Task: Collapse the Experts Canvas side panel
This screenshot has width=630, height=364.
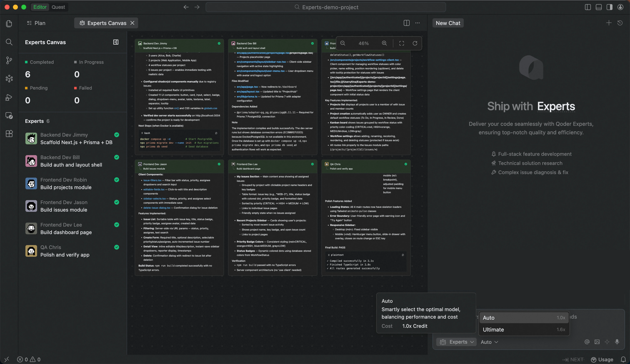Action: (116, 42)
